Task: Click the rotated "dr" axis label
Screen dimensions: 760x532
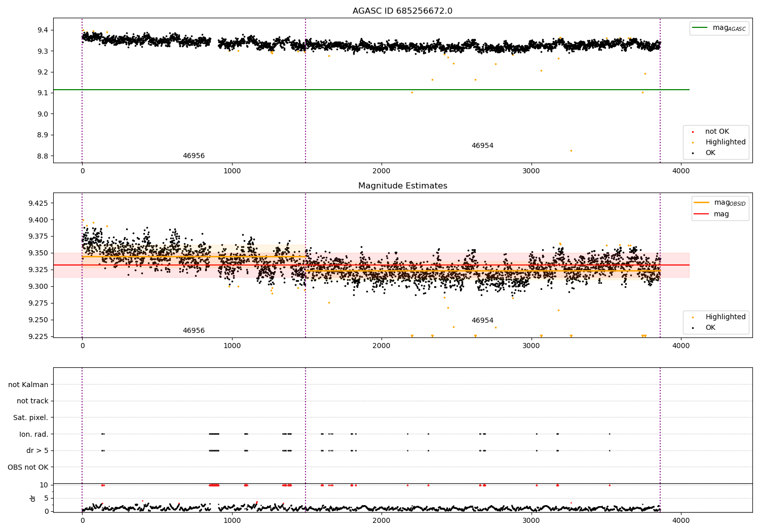Action: pos(33,498)
